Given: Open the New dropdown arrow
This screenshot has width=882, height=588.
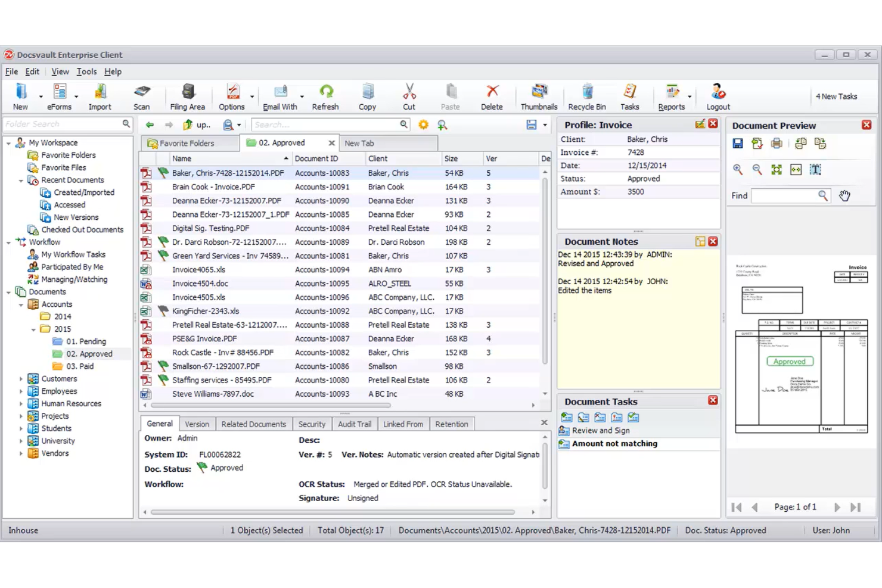Looking at the screenshot, I should [x=41, y=97].
